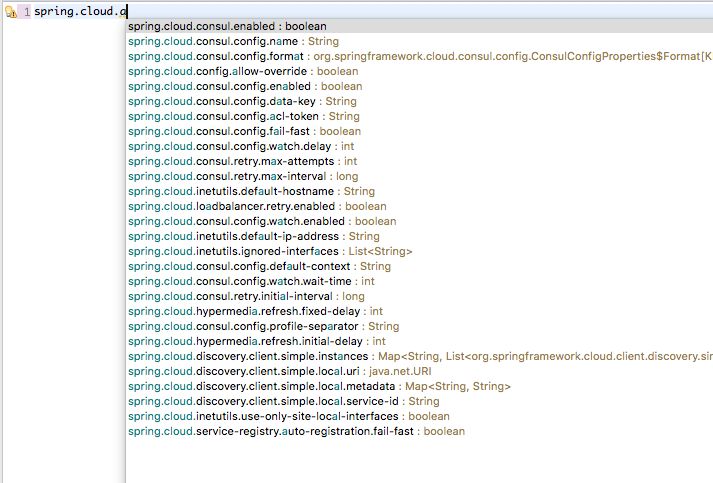This screenshot has height=483, width=713.
Task: Select spring.cloud.discovery.client.simple.local.service-id proposal
Action: [x=419, y=402]
